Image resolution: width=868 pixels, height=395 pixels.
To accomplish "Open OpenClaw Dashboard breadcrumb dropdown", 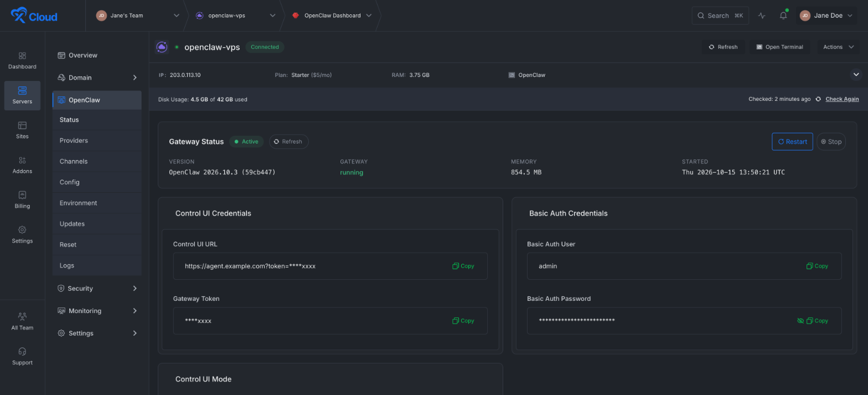I will click(x=332, y=16).
